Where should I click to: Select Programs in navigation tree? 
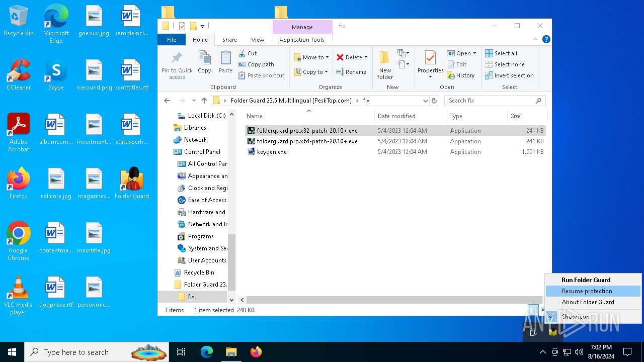click(x=196, y=236)
